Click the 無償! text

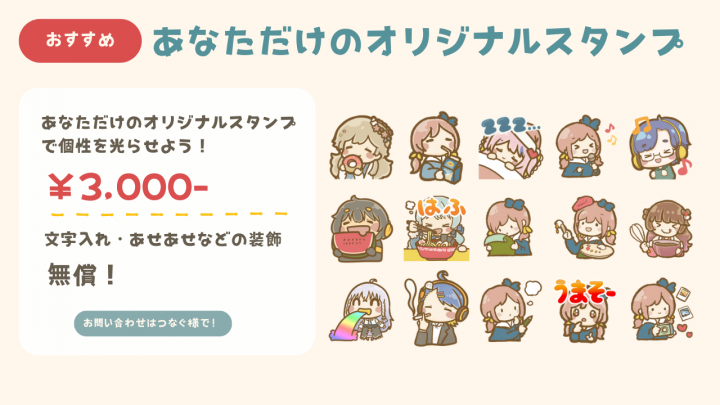pyautogui.click(x=82, y=275)
